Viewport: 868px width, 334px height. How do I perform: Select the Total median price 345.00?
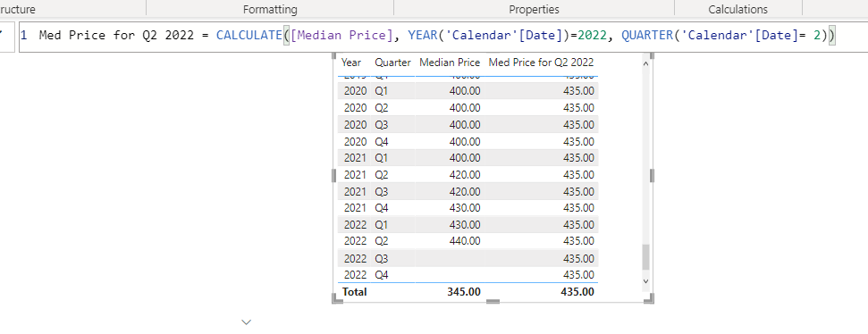coord(464,291)
